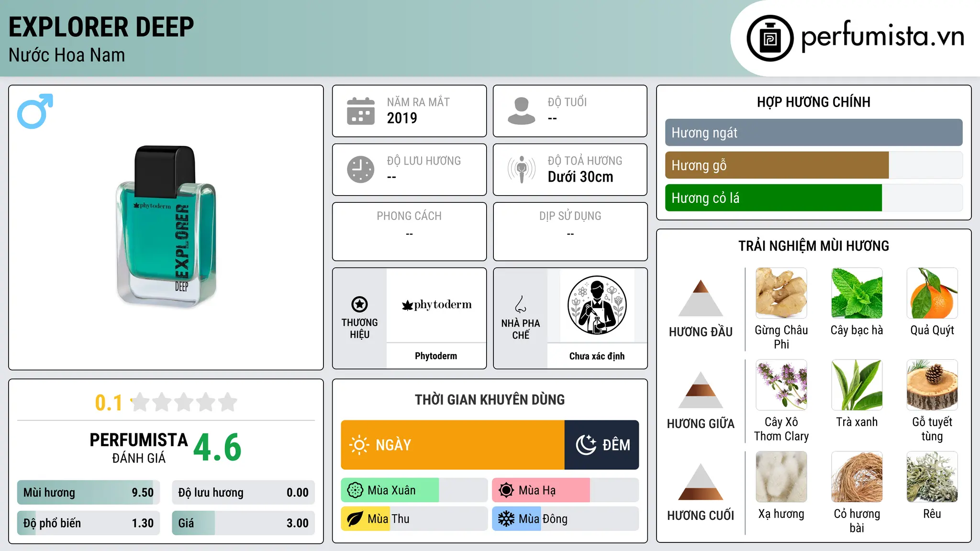Click the 4.6 Perfumista rating score
This screenshot has height=551, width=980.
pos(217,447)
